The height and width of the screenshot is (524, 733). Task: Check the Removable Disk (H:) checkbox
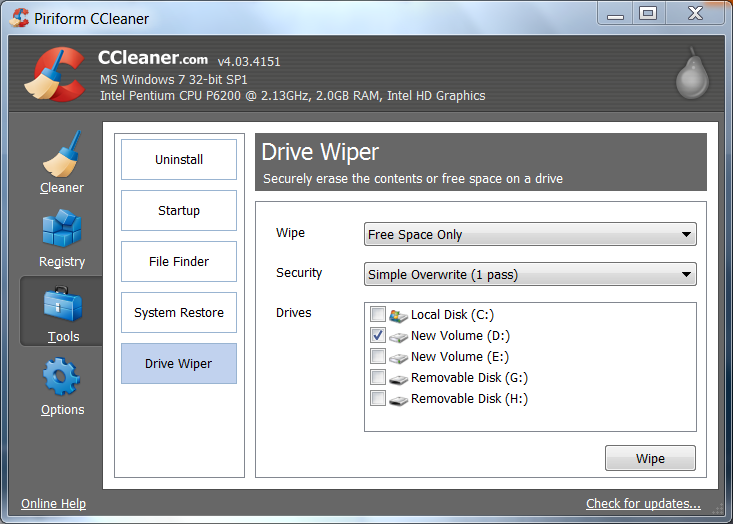click(378, 398)
